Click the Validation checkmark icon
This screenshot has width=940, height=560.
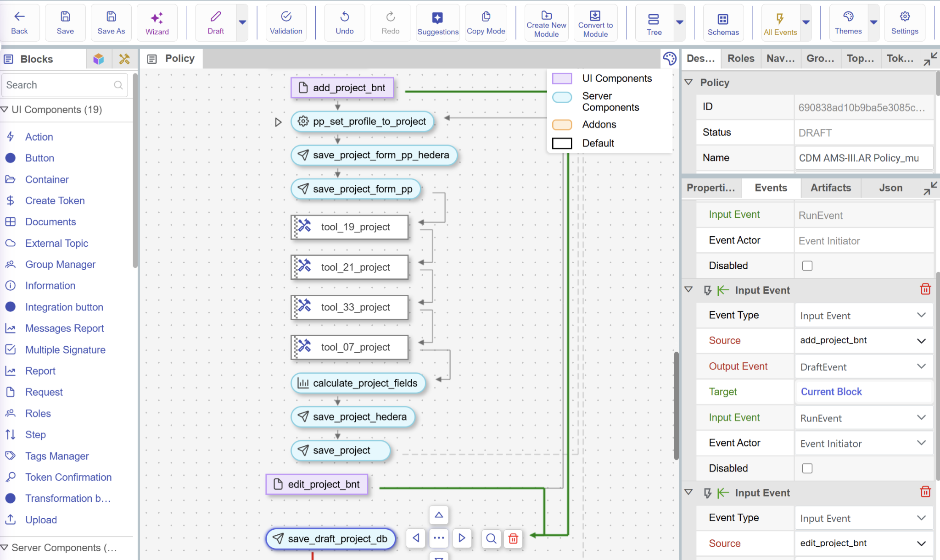point(286,17)
